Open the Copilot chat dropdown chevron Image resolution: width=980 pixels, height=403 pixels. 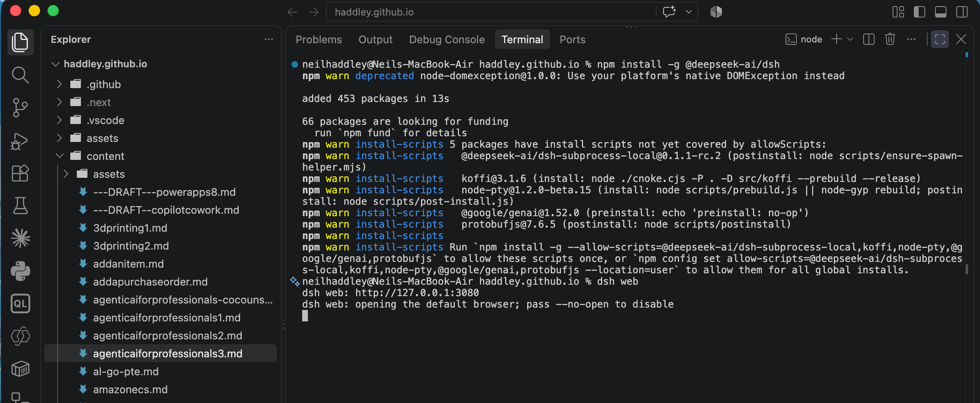tap(689, 12)
